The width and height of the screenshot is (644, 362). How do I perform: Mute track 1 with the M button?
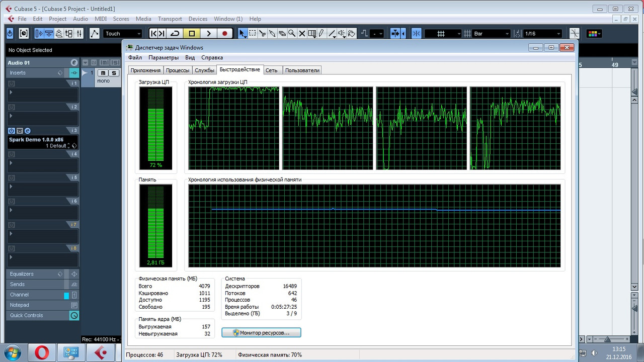point(104,73)
